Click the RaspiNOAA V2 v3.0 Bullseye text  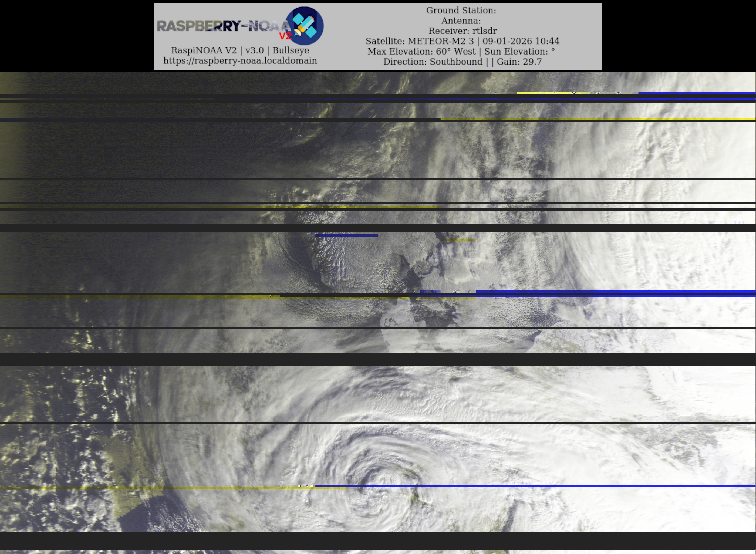pyautogui.click(x=240, y=50)
